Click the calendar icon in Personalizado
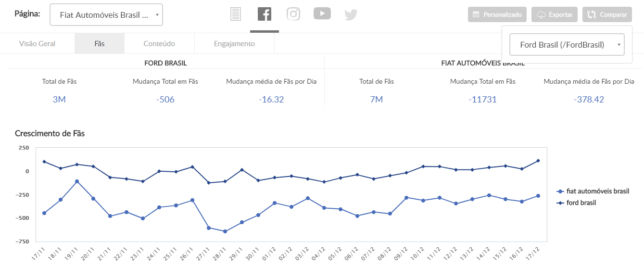The height and width of the screenshot is (267, 644). 476,14
